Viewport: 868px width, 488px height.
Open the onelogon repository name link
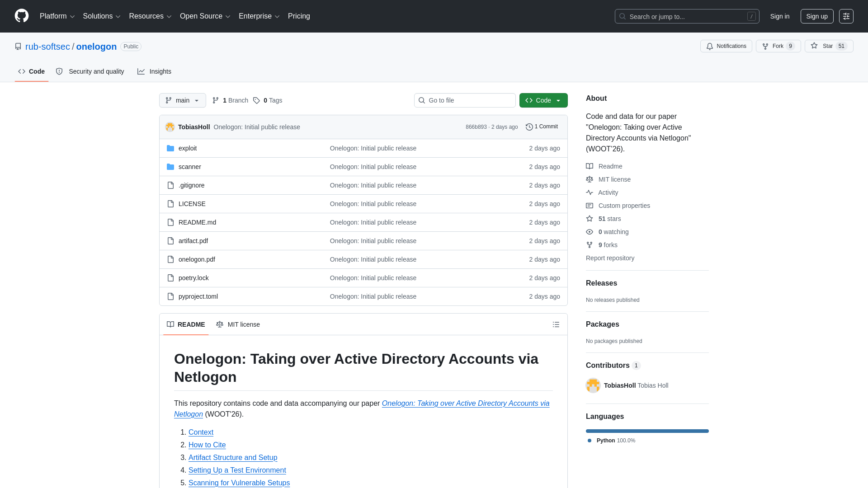(x=96, y=47)
